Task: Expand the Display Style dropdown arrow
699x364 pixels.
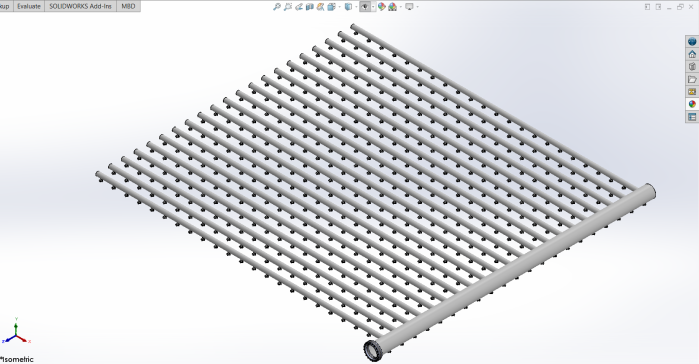Action: (x=356, y=7)
